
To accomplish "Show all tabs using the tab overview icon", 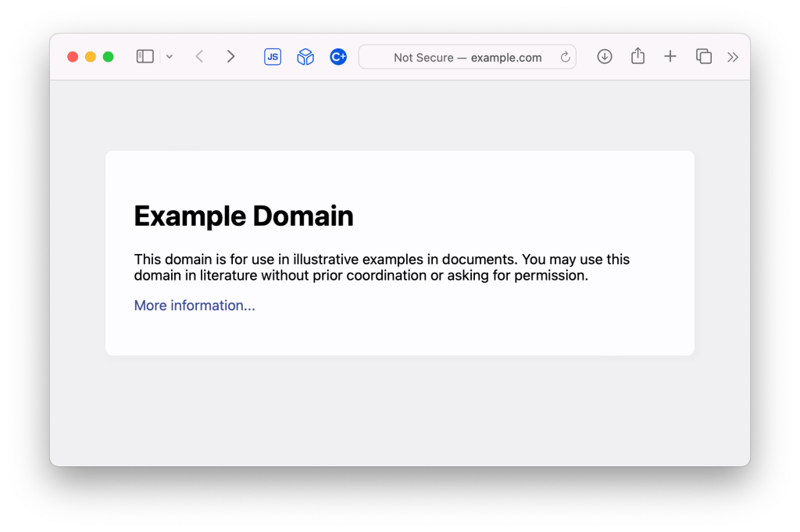I will coord(703,56).
